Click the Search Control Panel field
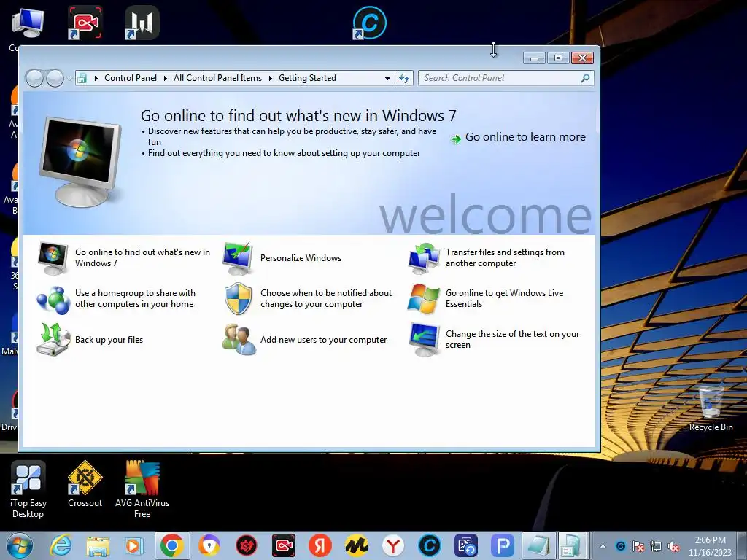This screenshot has height=560, width=747. click(x=506, y=78)
